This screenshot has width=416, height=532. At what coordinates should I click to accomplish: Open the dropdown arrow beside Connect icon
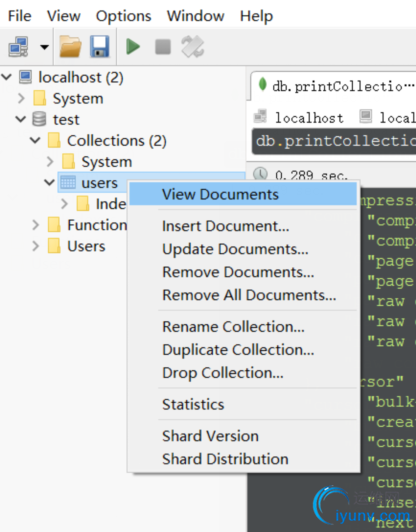pos(44,46)
